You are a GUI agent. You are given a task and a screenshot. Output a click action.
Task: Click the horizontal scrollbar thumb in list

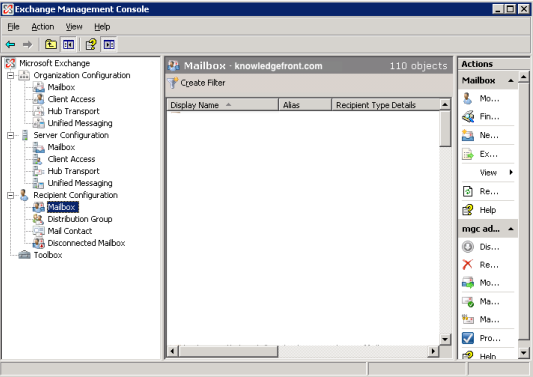(x=228, y=351)
